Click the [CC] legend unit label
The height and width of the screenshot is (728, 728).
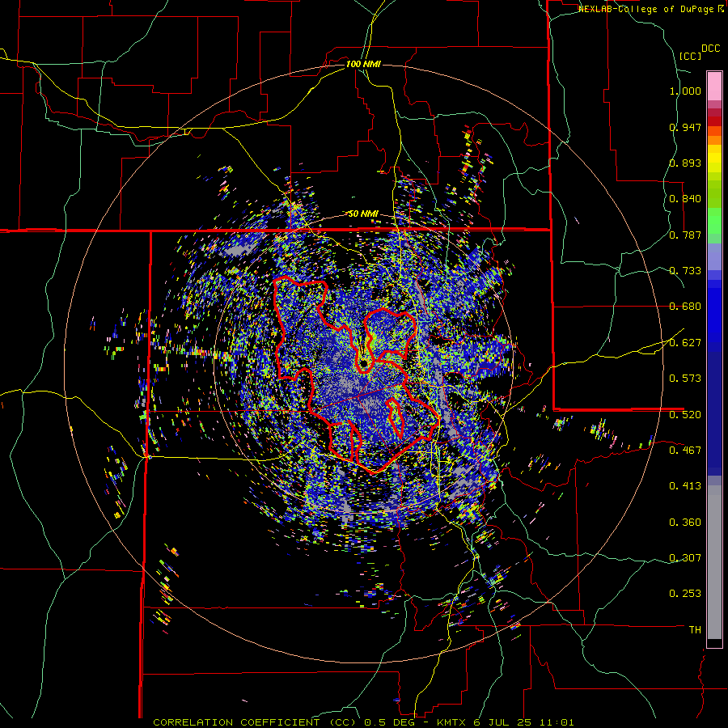(x=690, y=56)
